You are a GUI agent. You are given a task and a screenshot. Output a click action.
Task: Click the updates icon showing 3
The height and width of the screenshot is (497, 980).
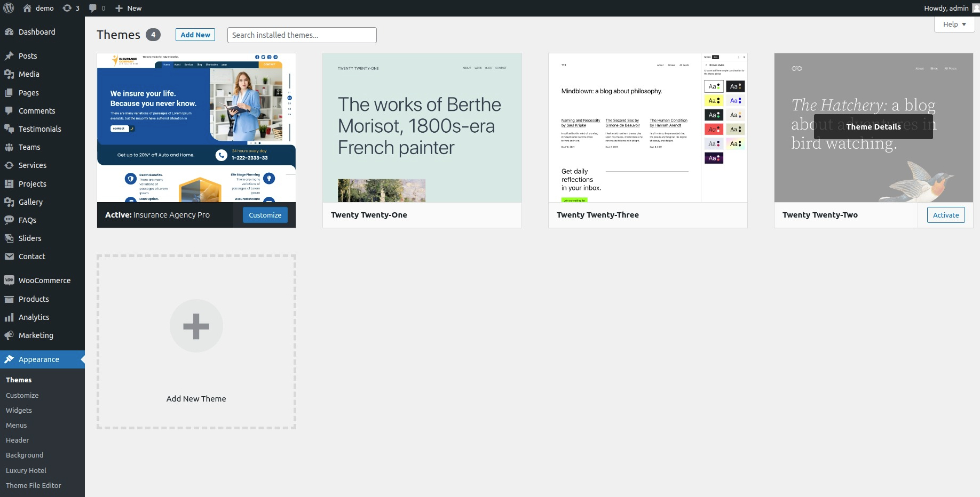[x=67, y=8]
